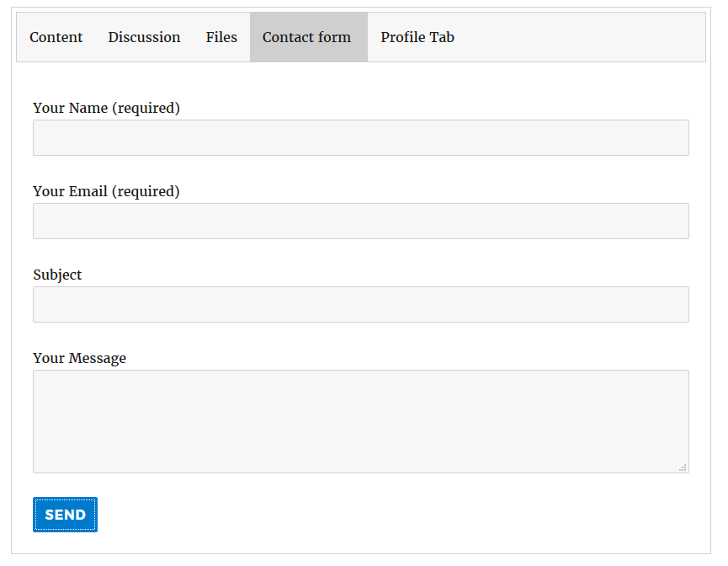The height and width of the screenshot is (566, 728).
Task: Click into the Your Email input box
Action: [361, 222]
